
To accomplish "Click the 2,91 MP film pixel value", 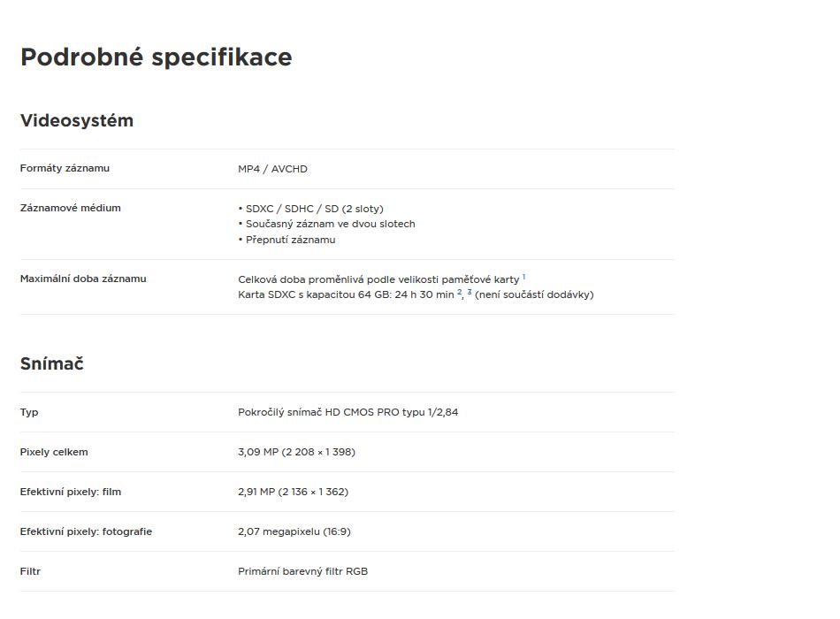I will [x=293, y=492].
